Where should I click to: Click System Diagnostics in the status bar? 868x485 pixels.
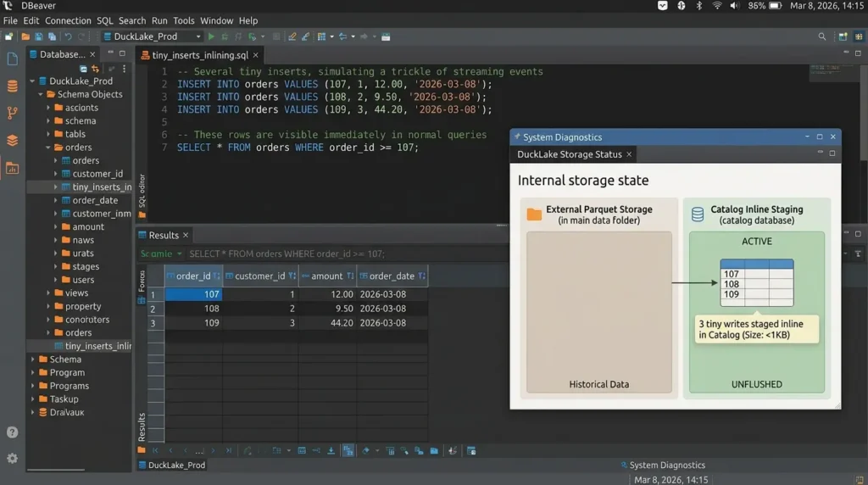click(x=667, y=465)
